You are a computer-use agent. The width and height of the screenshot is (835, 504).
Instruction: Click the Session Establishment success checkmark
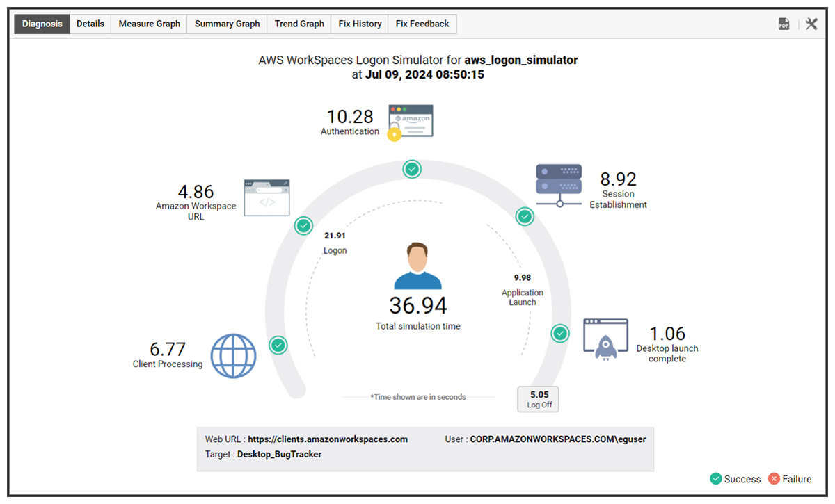click(x=525, y=217)
